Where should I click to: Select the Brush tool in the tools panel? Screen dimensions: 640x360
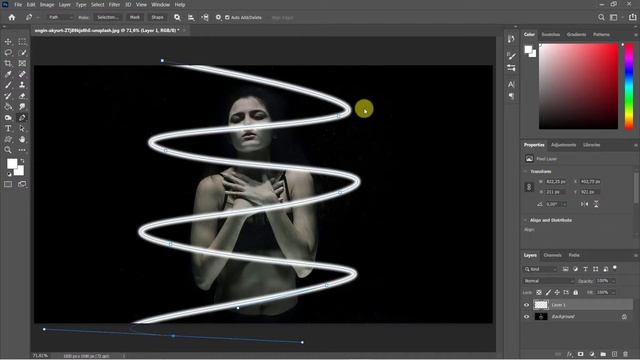[x=8, y=85]
